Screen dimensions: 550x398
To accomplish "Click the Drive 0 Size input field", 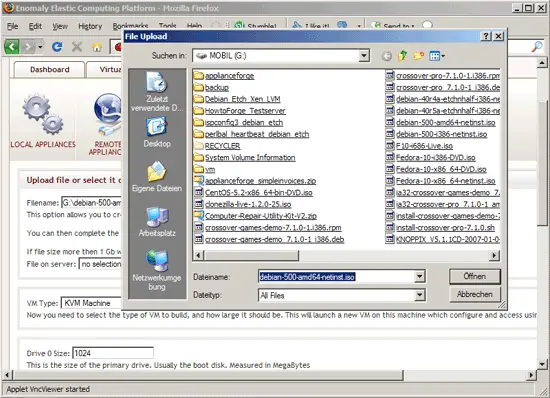I will 113,353.
